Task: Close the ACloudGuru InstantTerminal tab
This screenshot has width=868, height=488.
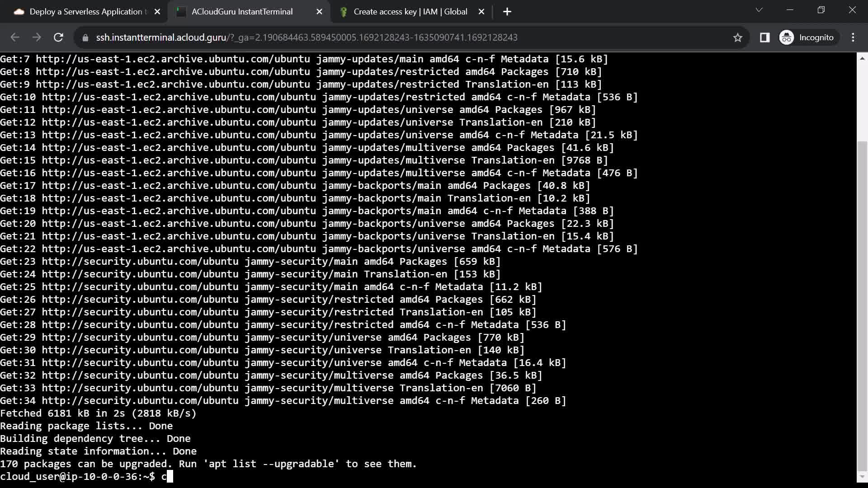Action: pyautogui.click(x=319, y=12)
